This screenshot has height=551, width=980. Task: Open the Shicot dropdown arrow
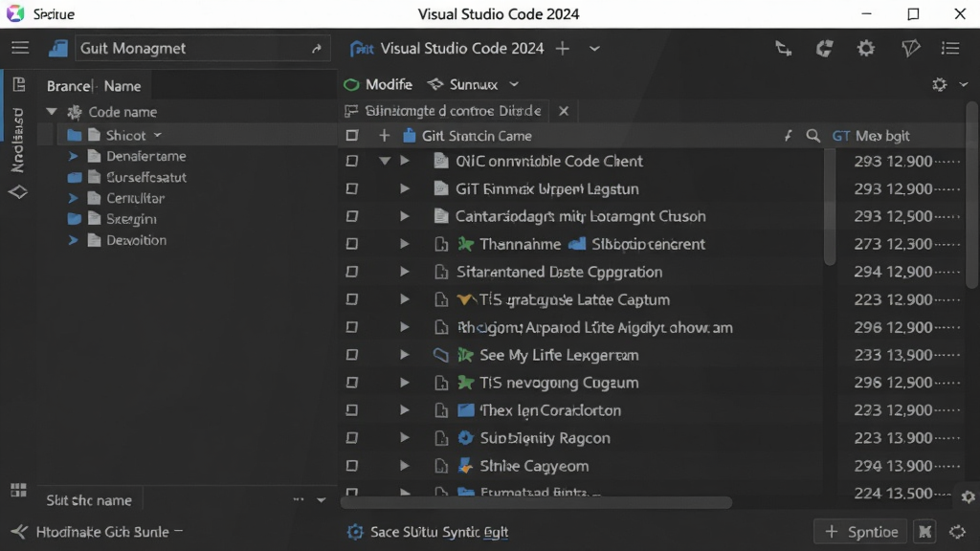point(158,135)
